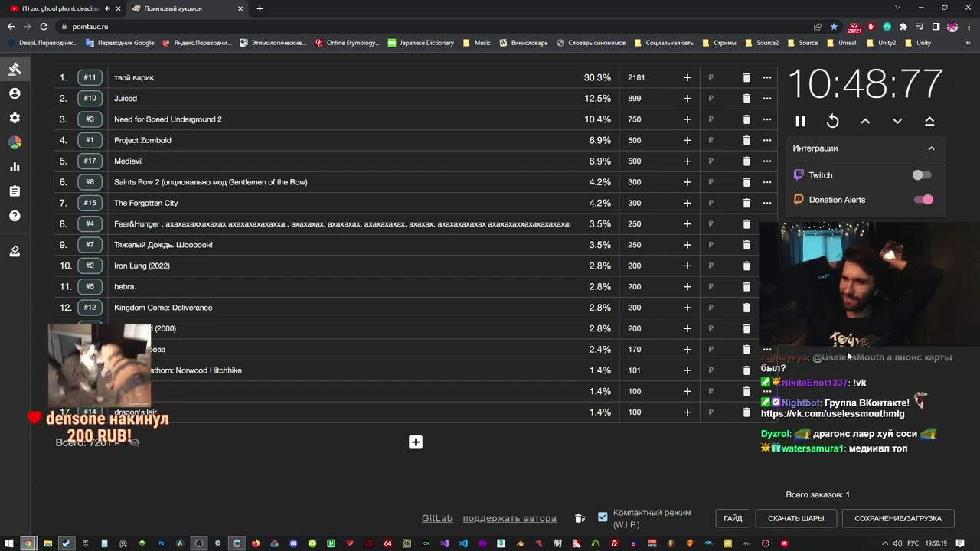
Task: Uncheck Компактный режим checkbox
Action: tap(603, 517)
